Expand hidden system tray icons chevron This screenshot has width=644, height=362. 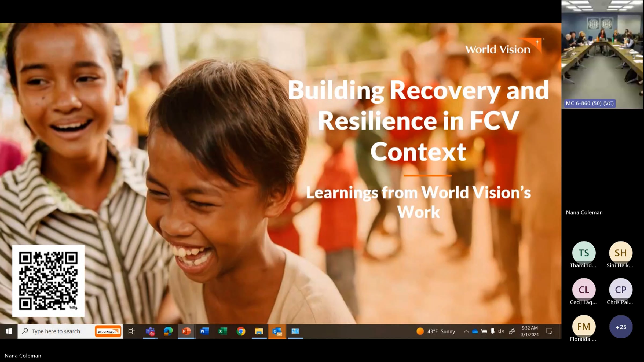tap(466, 331)
